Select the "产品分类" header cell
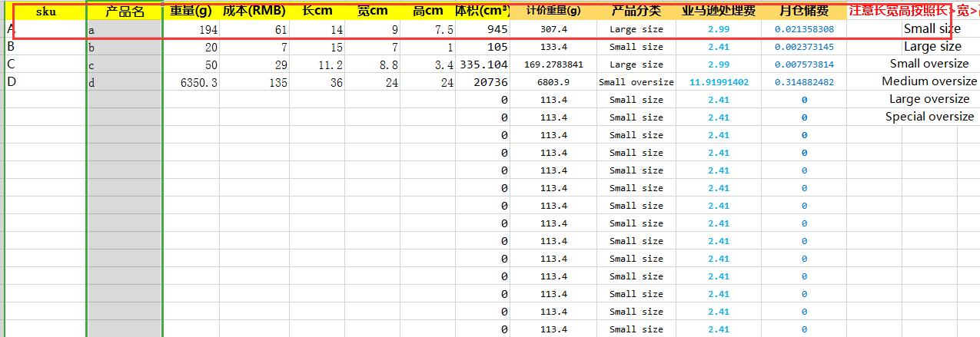The image size is (980, 337). (x=636, y=12)
